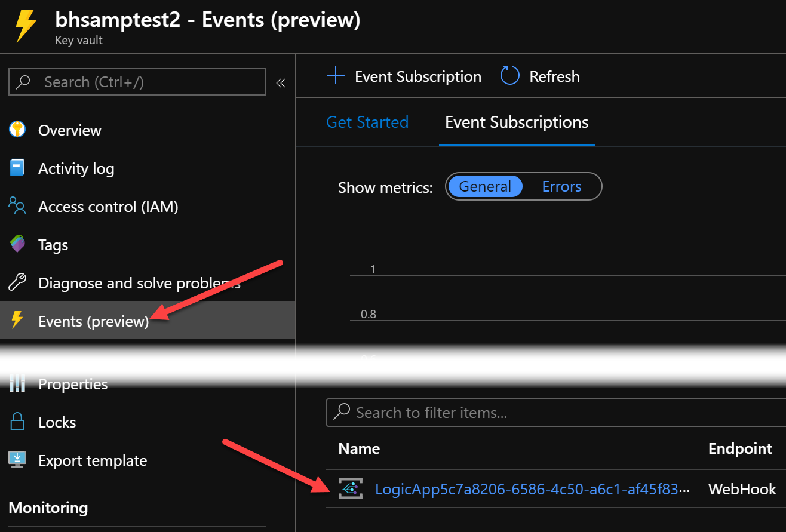Open Diagnose and solve problems
The width and height of the screenshot is (786, 532).
(x=139, y=283)
